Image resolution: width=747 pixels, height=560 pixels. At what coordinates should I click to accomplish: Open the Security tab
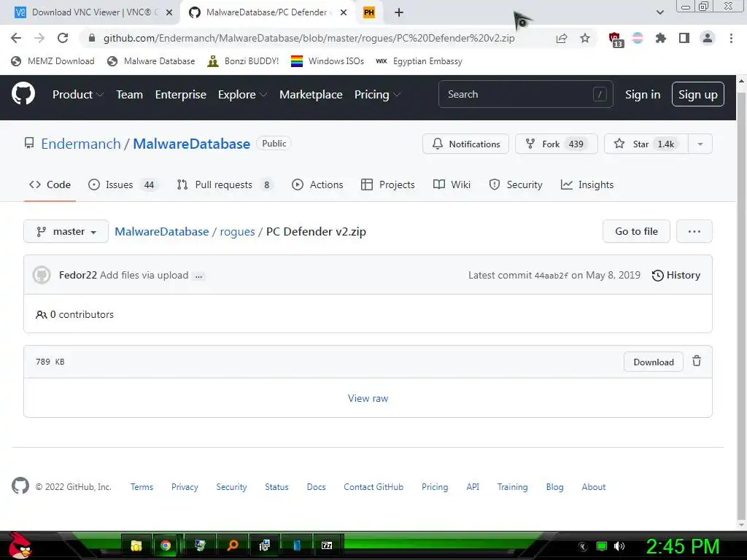[x=516, y=184]
